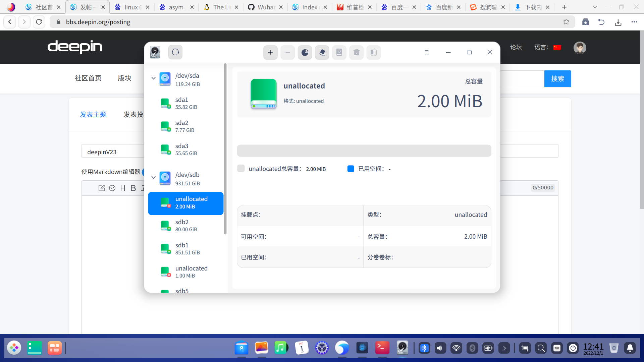Collapse the /dev/sda disk tree
The image size is (644, 362).
pos(153,78)
